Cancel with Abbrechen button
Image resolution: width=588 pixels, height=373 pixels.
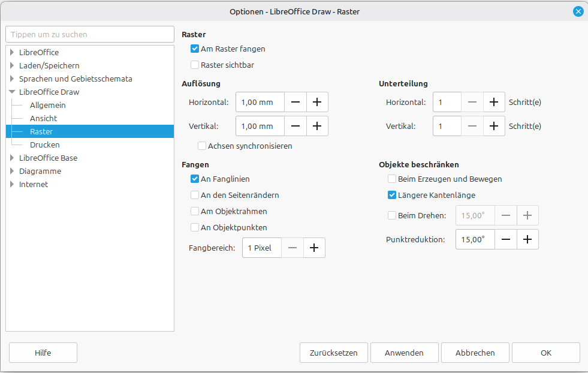[x=475, y=353]
